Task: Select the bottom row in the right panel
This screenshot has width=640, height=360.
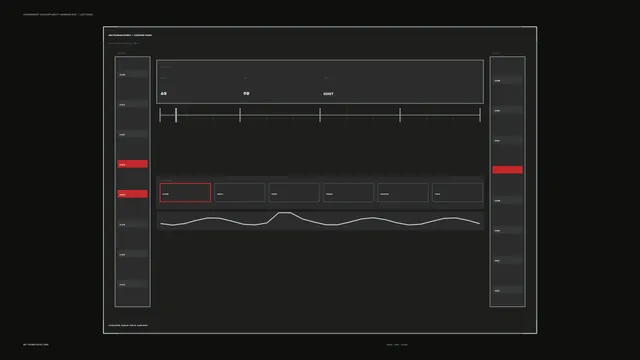Action: [507, 290]
